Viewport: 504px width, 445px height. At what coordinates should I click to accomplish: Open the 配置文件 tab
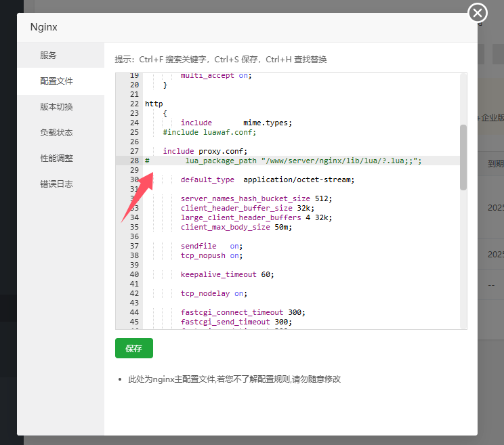tap(61, 81)
